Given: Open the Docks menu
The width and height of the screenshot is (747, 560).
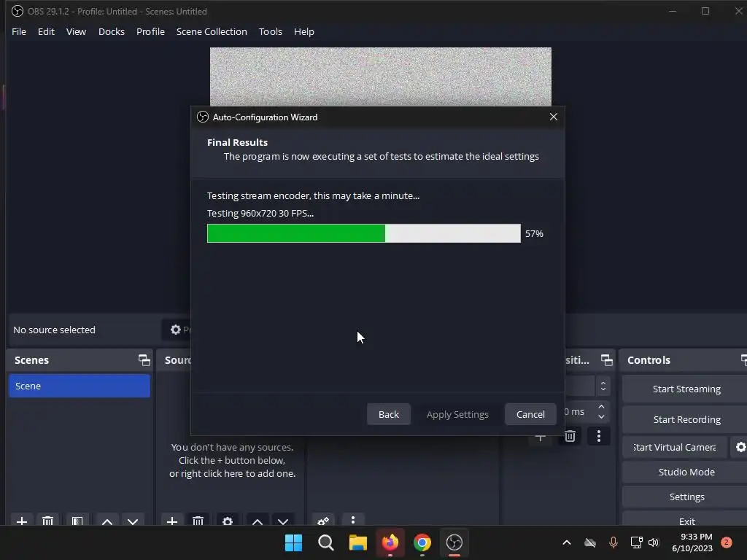Looking at the screenshot, I should point(112,31).
